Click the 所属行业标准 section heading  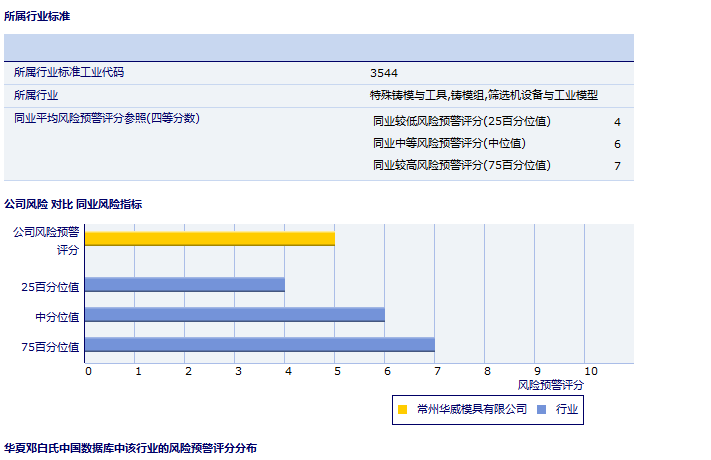pyautogui.click(x=38, y=17)
